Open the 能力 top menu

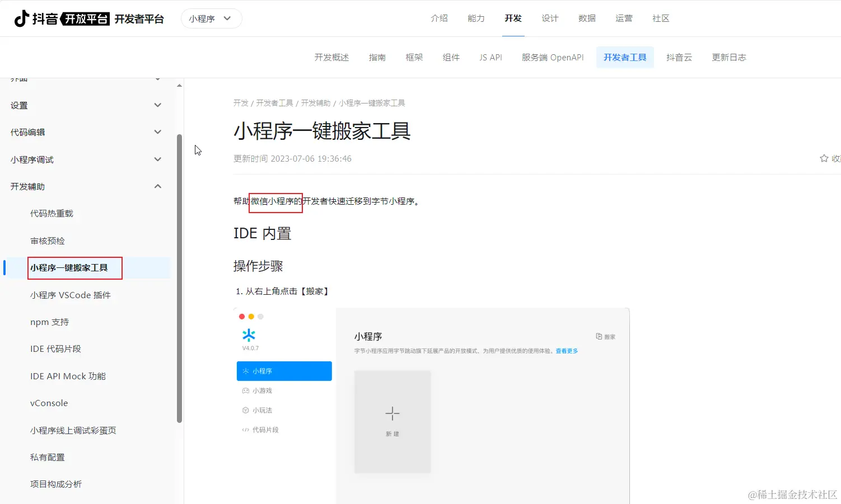click(476, 18)
